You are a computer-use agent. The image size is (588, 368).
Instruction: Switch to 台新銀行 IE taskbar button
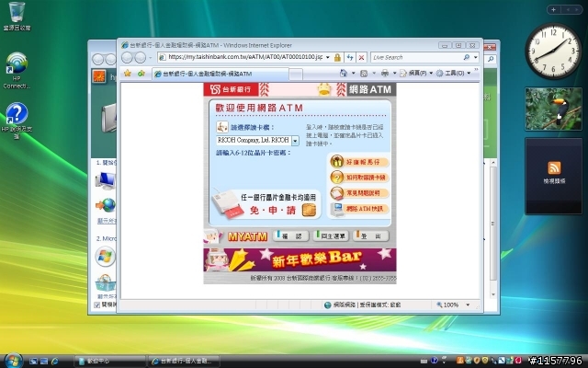coord(184,362)
